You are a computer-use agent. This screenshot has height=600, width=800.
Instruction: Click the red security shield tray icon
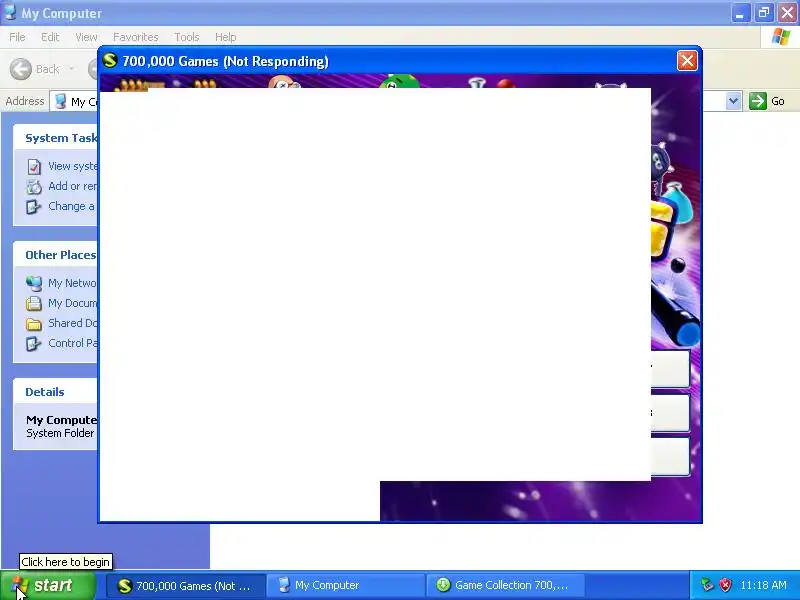725,585
